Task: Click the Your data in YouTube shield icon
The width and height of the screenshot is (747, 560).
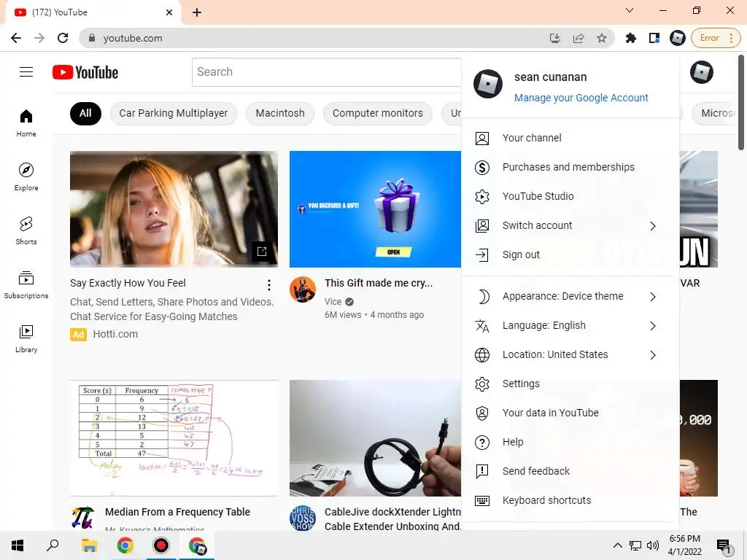Action: [482, 413]
